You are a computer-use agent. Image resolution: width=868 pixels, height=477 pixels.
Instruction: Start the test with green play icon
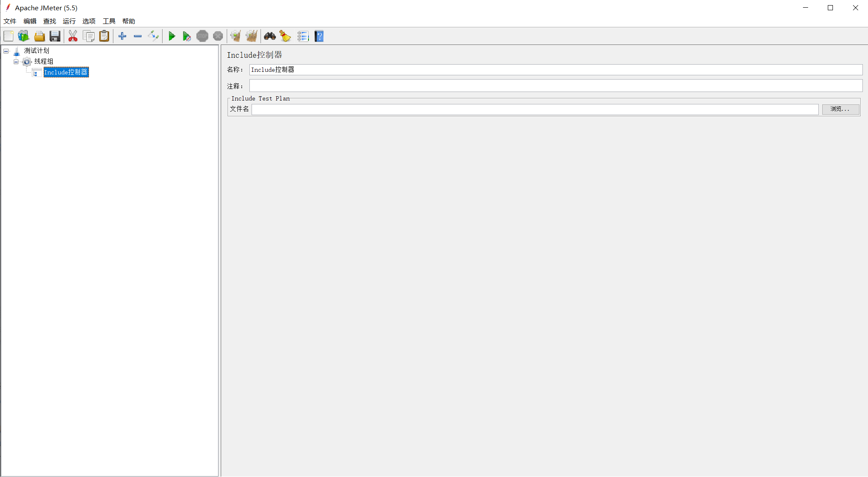click(172, 36)
